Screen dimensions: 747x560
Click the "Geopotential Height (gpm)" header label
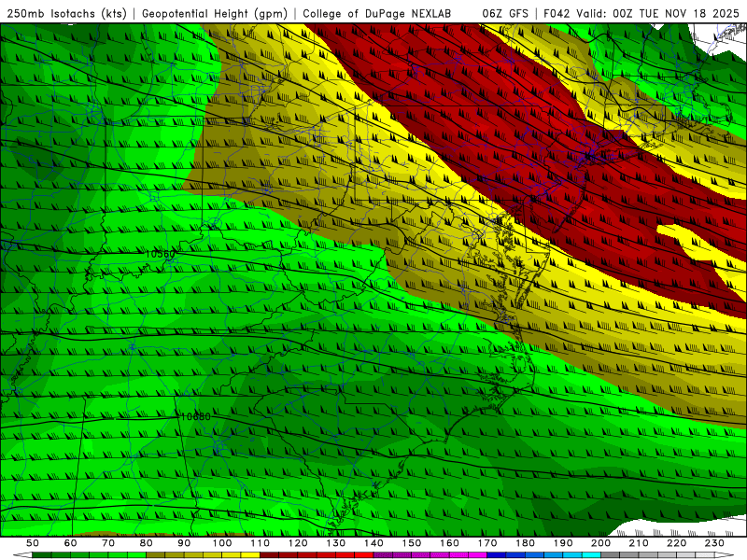[x=215, y=13]
